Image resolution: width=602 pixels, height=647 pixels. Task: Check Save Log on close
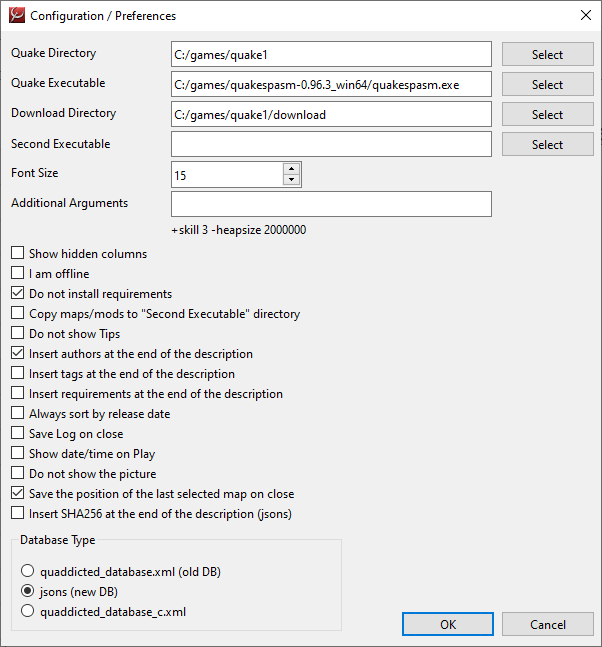pyautogui.click(x=18, y=434)
